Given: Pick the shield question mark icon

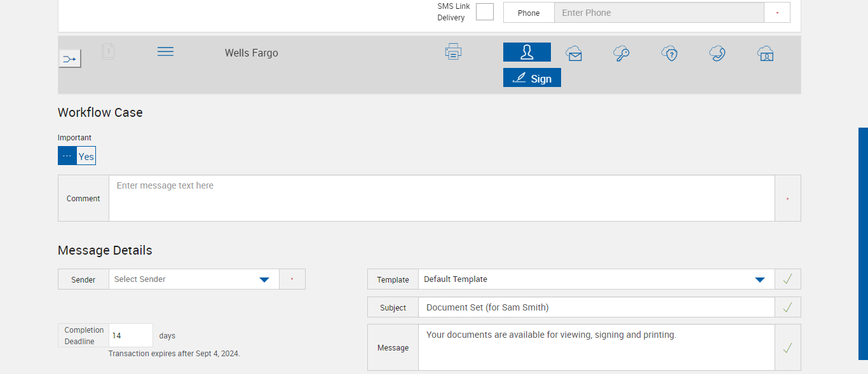Looking at the screenshot, I should (669, 53).
